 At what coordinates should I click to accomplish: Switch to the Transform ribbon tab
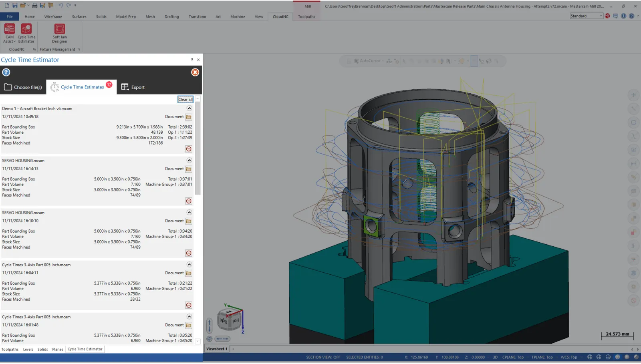(198, 17)
